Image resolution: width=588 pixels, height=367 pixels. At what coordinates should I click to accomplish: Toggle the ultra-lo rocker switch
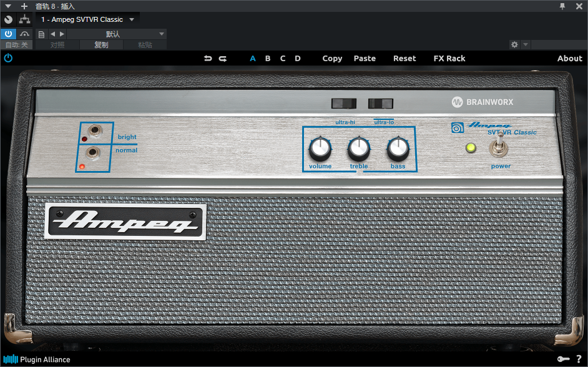(x=381, y=103)
